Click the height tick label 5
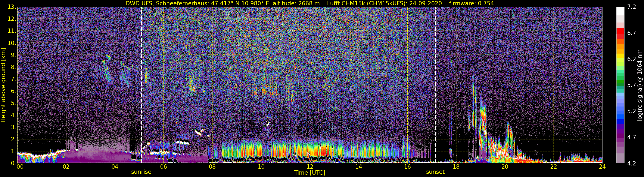 point(13,103)
